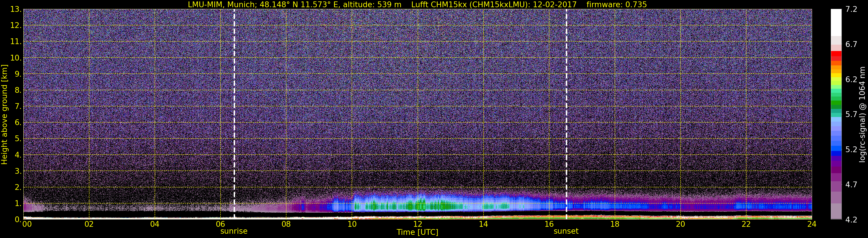Screen dimensions: 868x238
Task: Pick the green band of the colorbar
Action: pyautogui.click(x=836, y=103)
